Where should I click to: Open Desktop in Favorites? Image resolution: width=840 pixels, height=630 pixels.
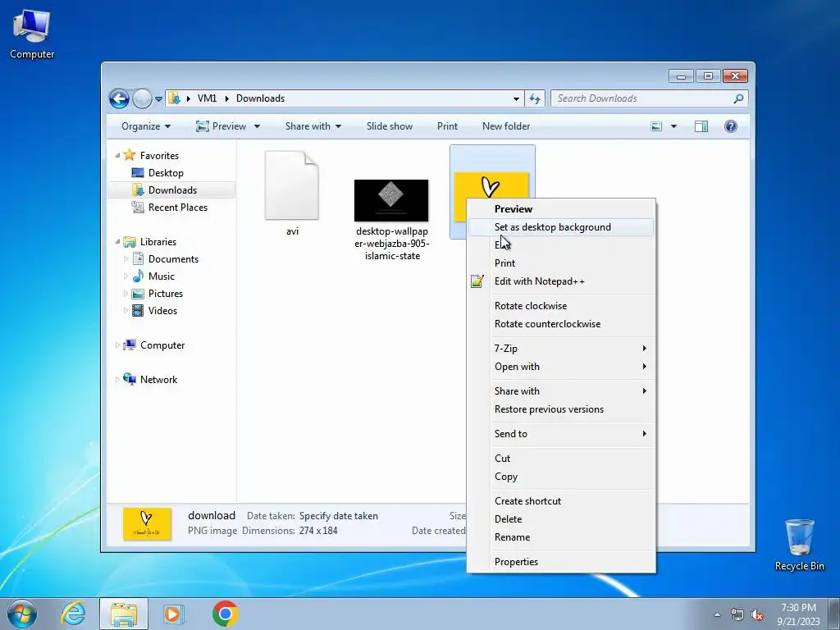tap(166, 173)
